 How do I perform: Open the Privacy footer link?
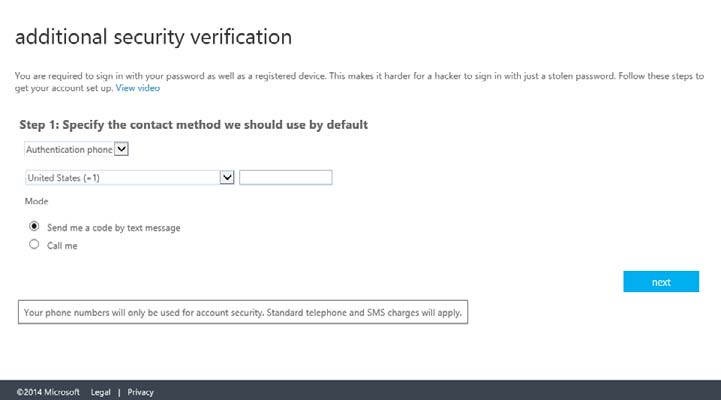click(x=140, y=392)
